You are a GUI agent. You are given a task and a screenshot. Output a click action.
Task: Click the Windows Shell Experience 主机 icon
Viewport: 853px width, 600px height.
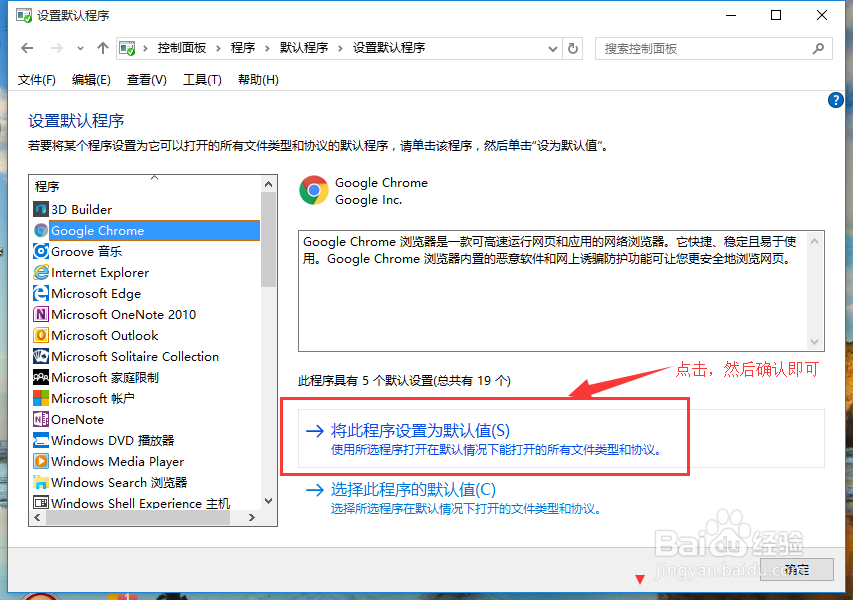pyautogui.click(x=41, y=503)
